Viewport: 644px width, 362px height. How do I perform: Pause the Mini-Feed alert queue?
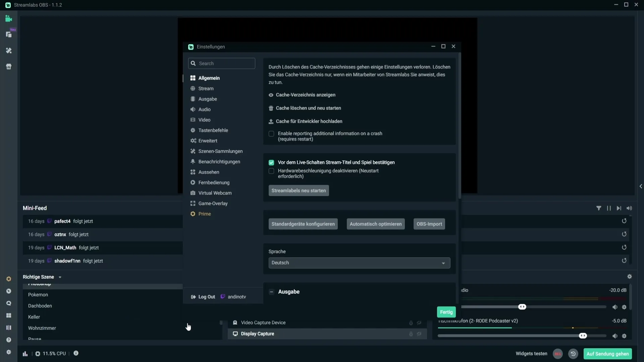(609, 208)
